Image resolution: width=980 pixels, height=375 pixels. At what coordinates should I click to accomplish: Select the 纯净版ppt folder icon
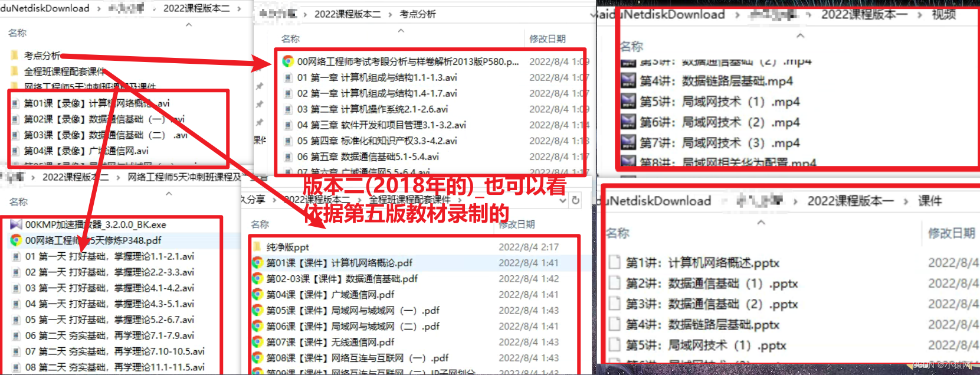[x=257, y=247]
